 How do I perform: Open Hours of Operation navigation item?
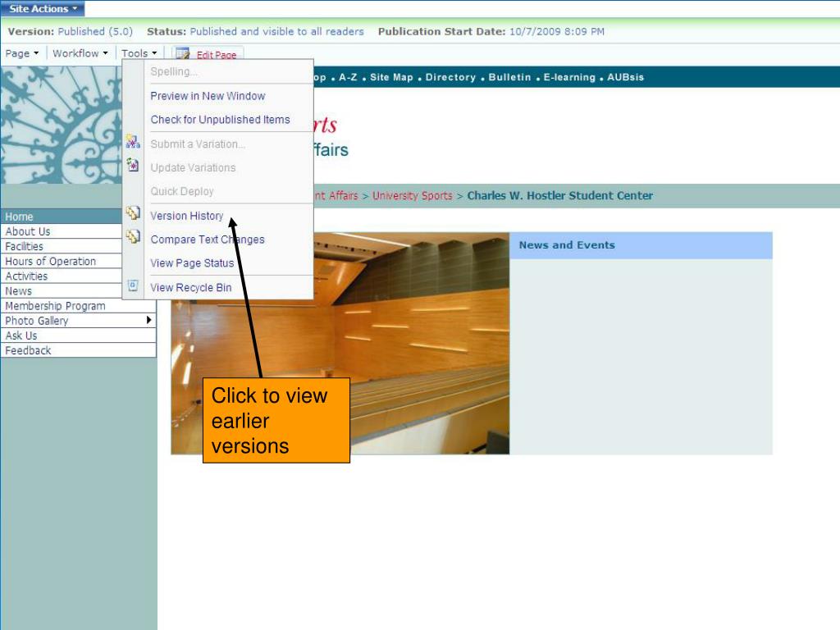point(62,262)
